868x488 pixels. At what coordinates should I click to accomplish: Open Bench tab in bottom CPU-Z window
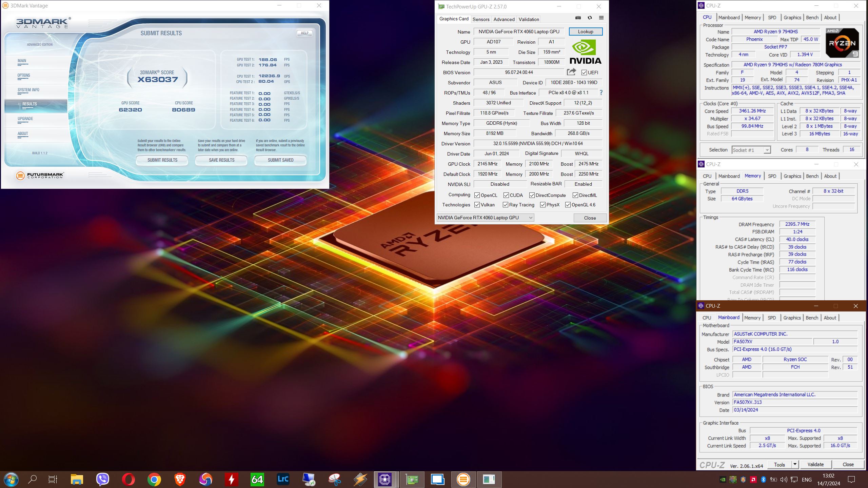click(x=812, y=318)
